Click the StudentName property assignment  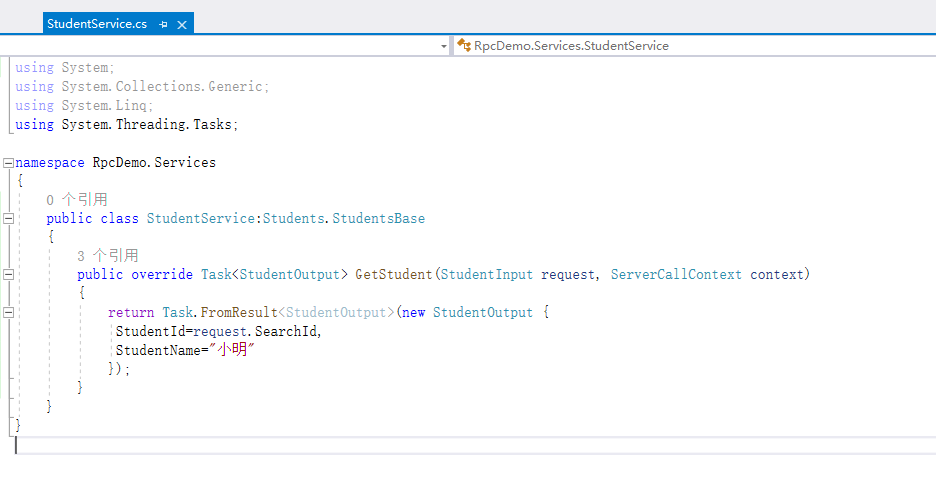tap(185, 350)
